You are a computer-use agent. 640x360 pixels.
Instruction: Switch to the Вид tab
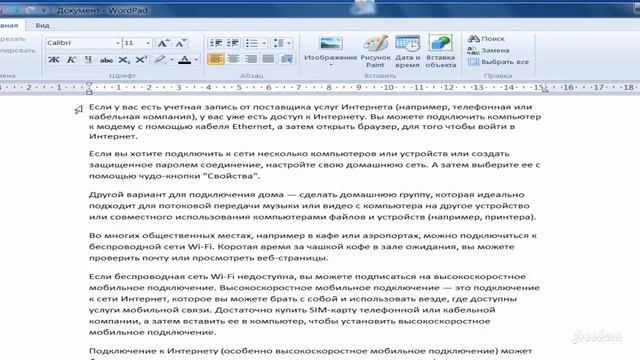click(42, 25)
